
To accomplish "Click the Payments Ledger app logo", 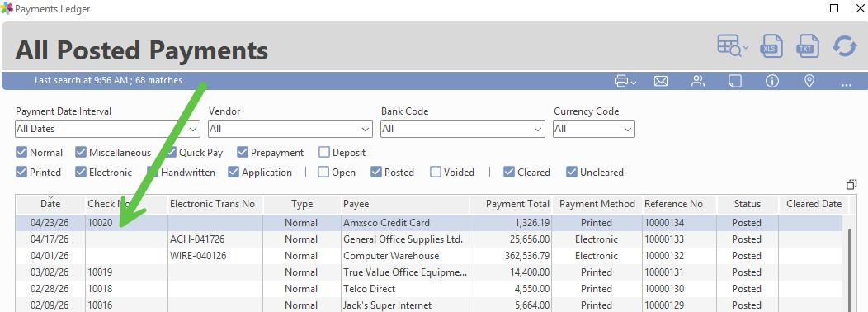I will point(7,9).
